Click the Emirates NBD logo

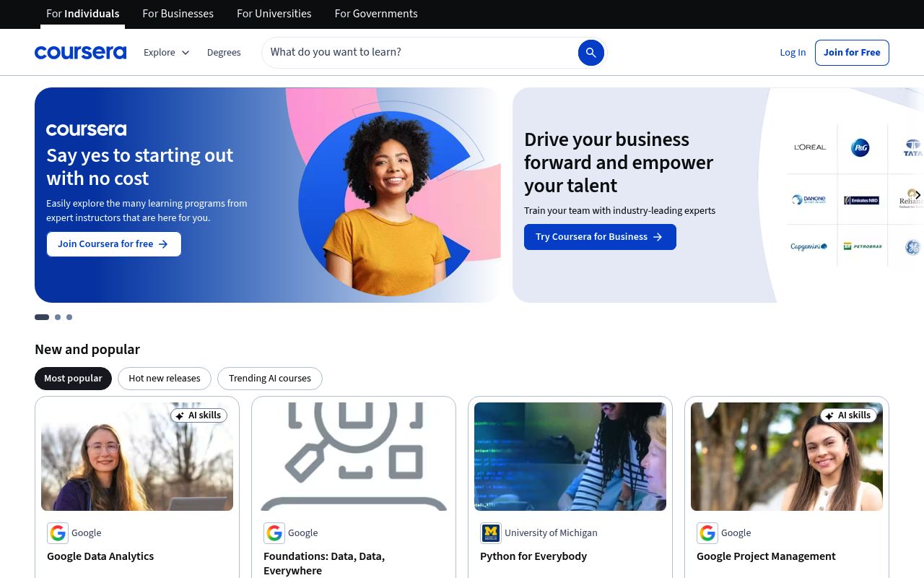861,200
